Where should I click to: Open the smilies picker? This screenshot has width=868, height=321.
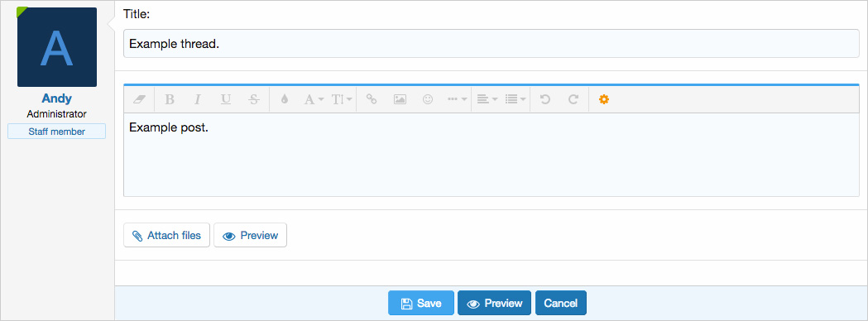[428, 99]
